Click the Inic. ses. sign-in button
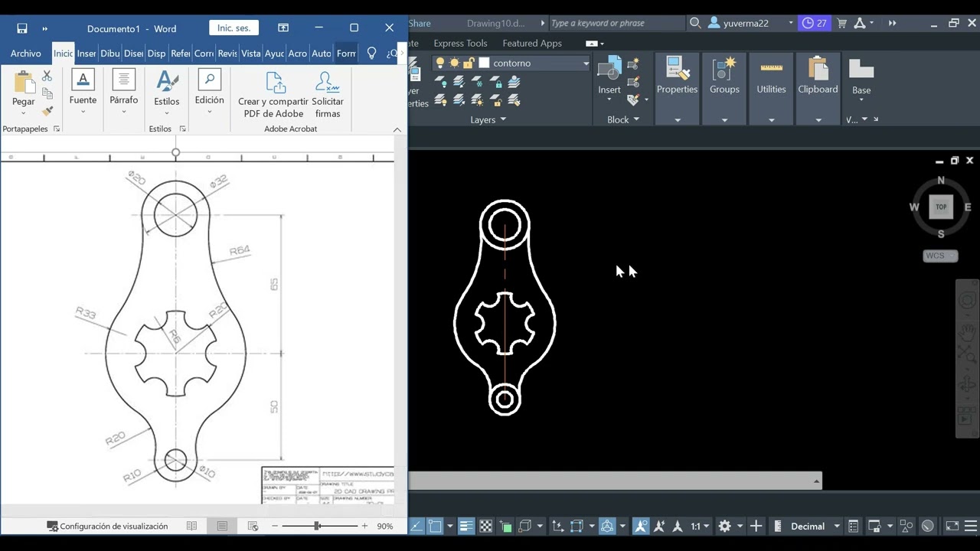 point(234,28)
